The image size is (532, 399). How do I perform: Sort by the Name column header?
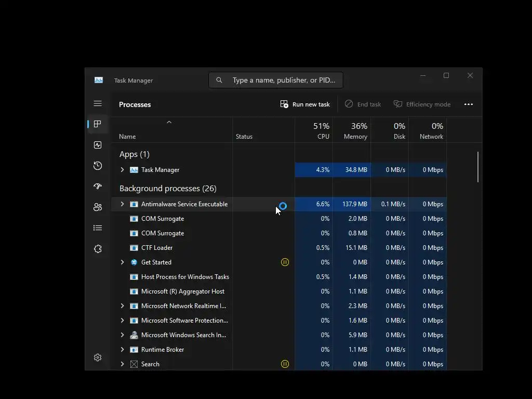(x=171, y=130)
